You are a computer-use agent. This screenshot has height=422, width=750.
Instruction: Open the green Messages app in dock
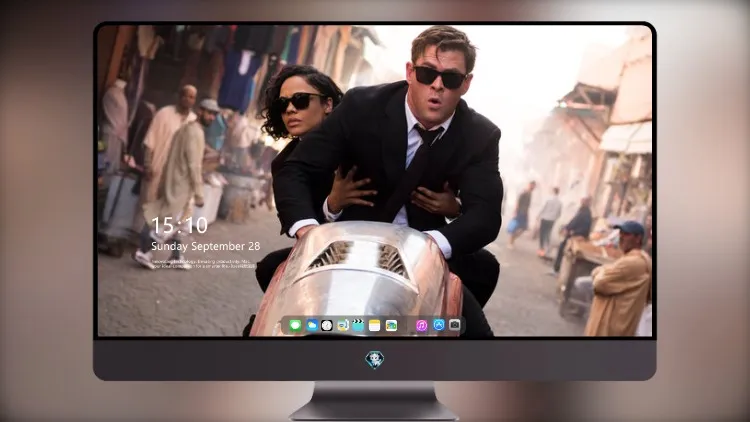[295, 326]
